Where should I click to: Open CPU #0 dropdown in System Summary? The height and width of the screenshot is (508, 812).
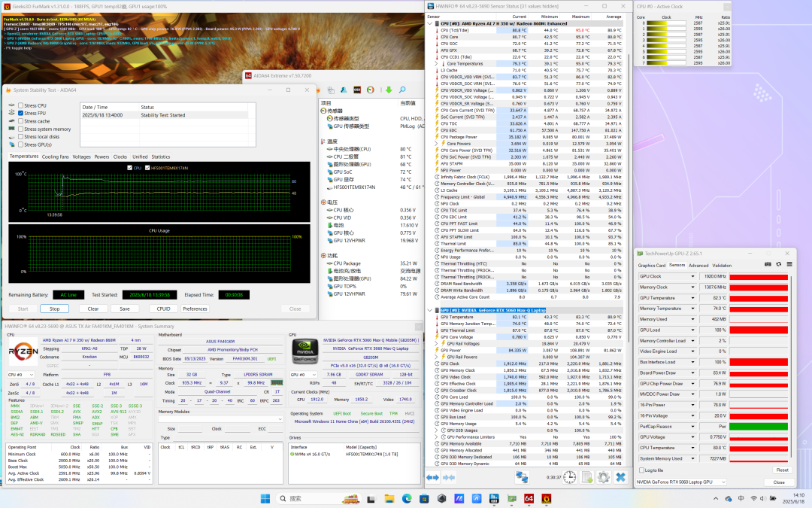pyautogui.click(x=21, y=374)
